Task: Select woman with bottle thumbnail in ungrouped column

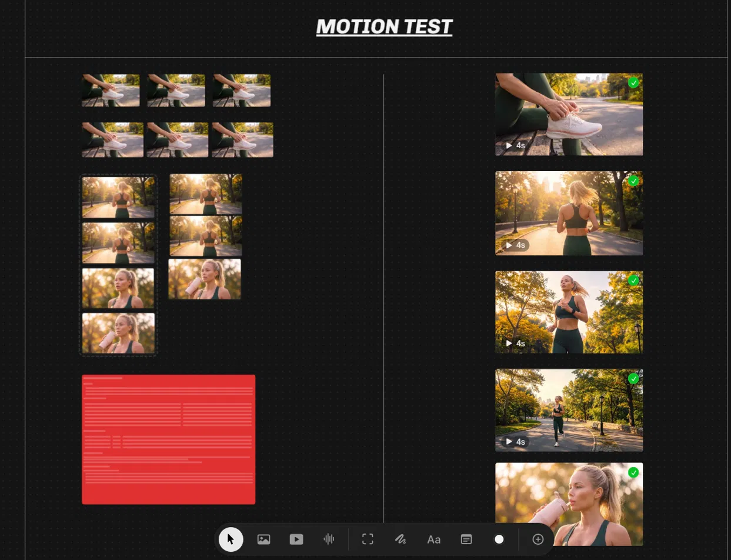Action: pos(205,279)
